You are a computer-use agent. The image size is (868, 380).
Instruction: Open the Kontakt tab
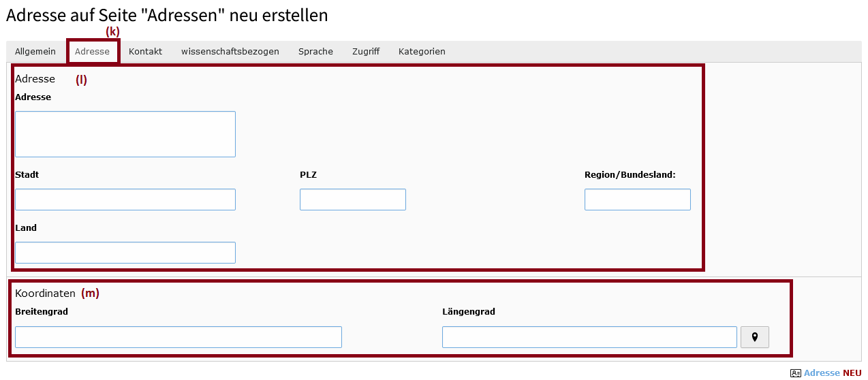pos(145,52)
